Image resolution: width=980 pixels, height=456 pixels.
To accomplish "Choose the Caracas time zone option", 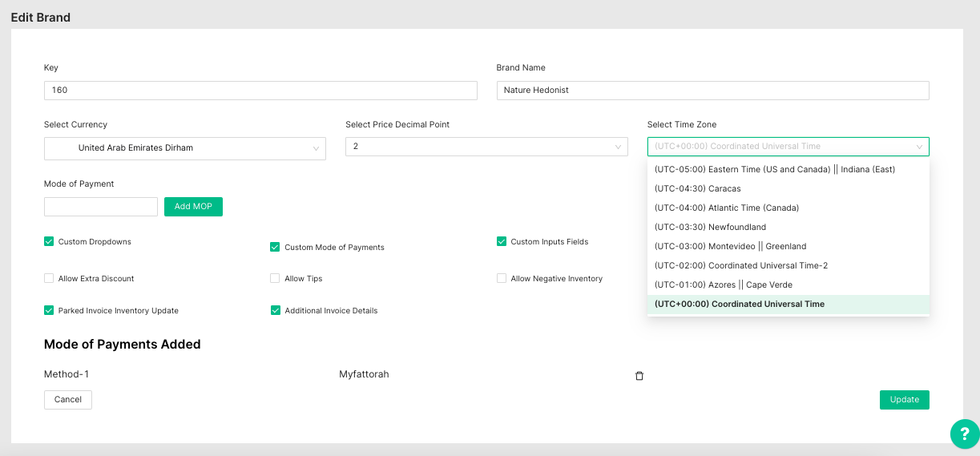I will 697,188.
